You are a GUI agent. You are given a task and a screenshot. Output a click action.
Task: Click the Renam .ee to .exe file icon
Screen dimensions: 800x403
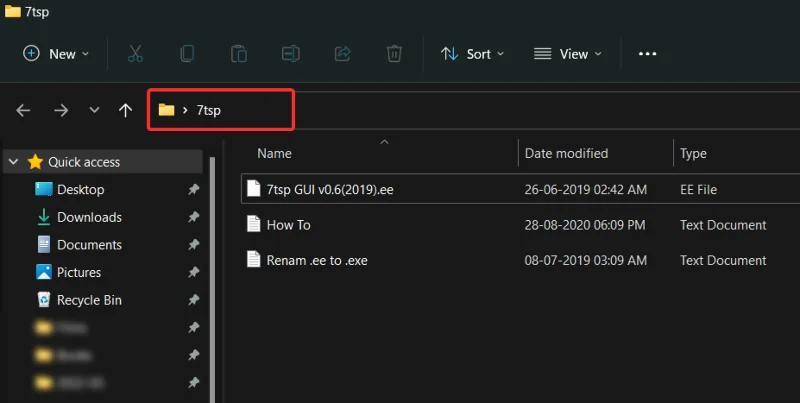pos(254,260)
